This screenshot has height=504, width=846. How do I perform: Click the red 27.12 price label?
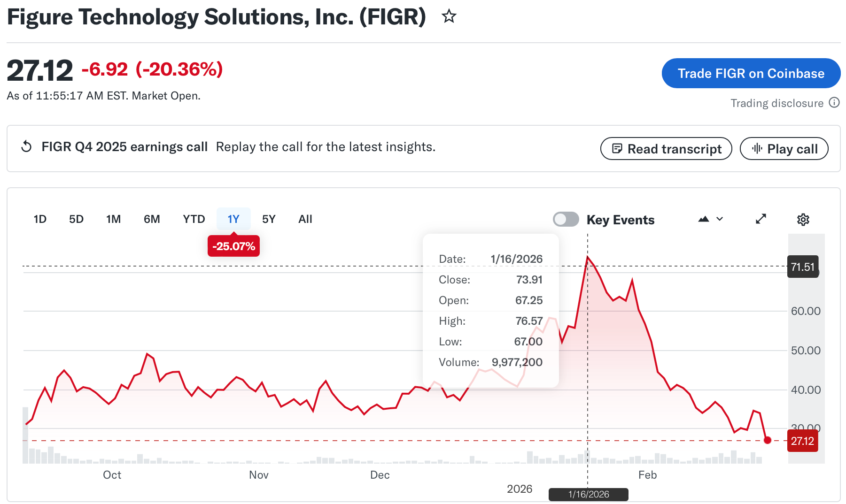803,441
